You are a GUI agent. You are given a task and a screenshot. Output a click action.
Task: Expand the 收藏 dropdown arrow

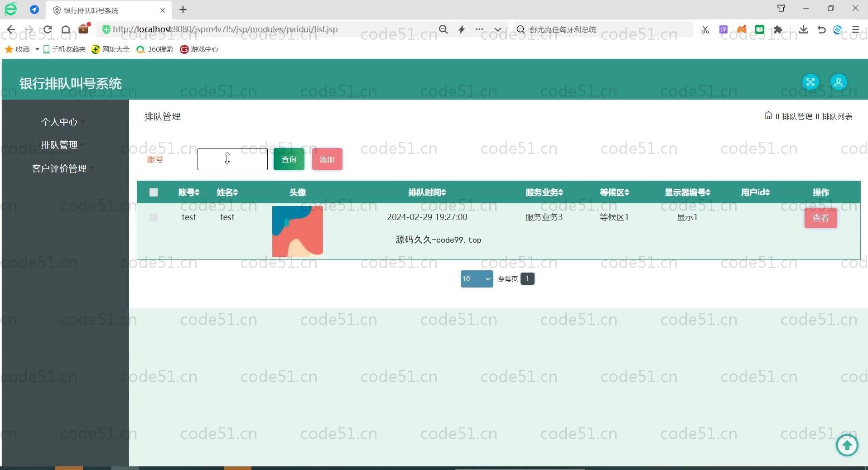coord(37,49)
